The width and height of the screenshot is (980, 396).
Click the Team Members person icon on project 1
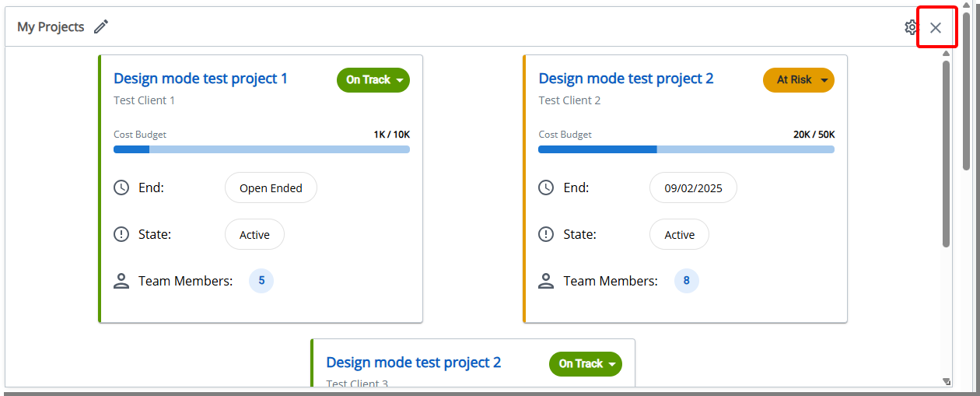coord(121,281)
